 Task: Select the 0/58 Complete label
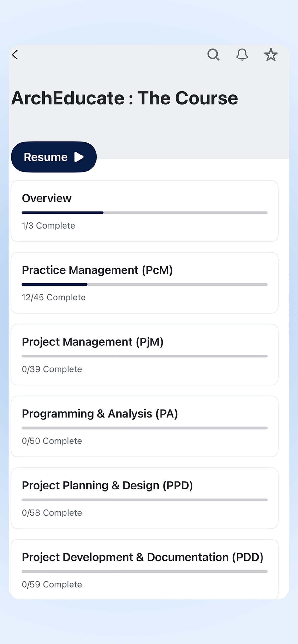52,513
